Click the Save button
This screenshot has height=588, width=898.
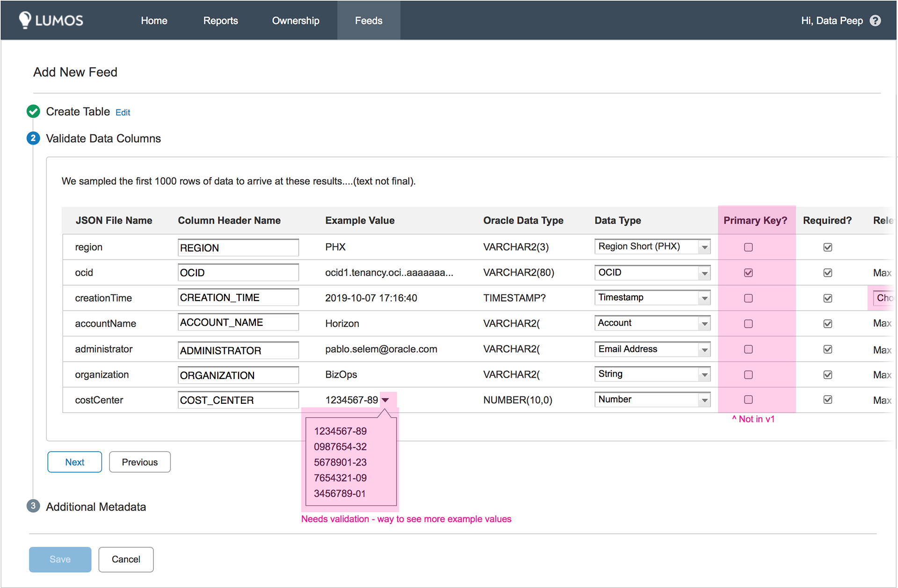(60, 559)
